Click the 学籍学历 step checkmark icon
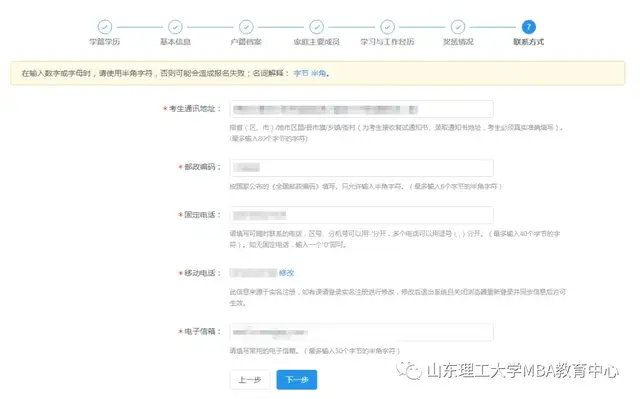This screenshot has height=399, width=640. point(105,27)
